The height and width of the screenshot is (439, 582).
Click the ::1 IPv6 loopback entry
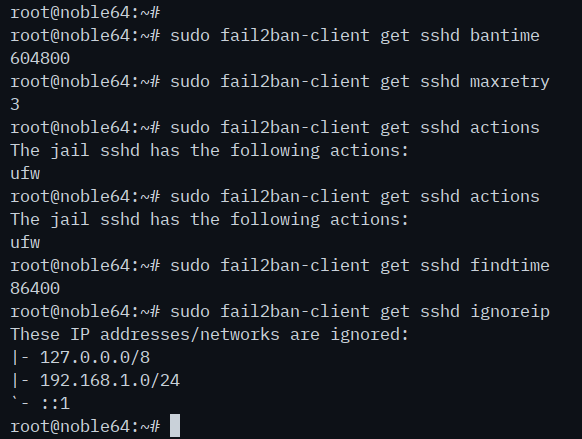point(55,404)
